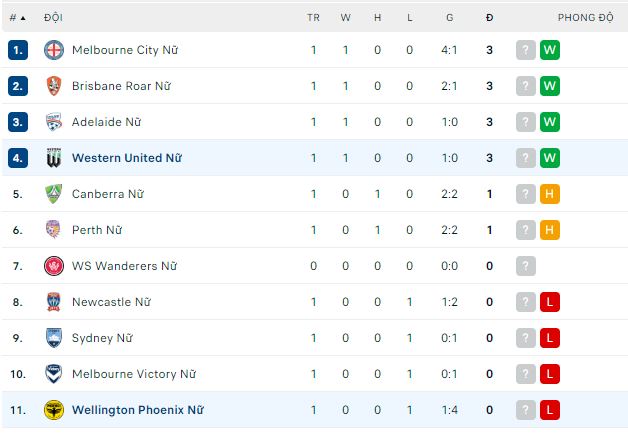
Task: Click the TR matches played column header
Action: tap(313, 18)
